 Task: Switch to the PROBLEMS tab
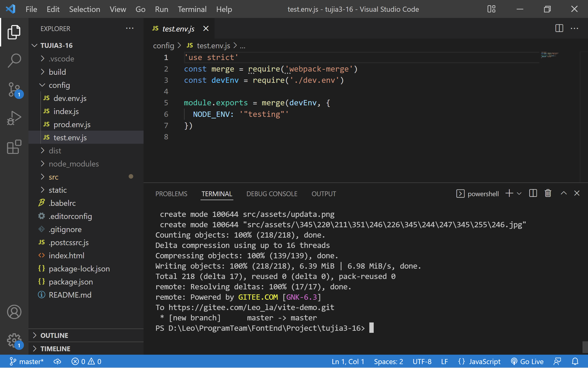[x=171, y=194]
